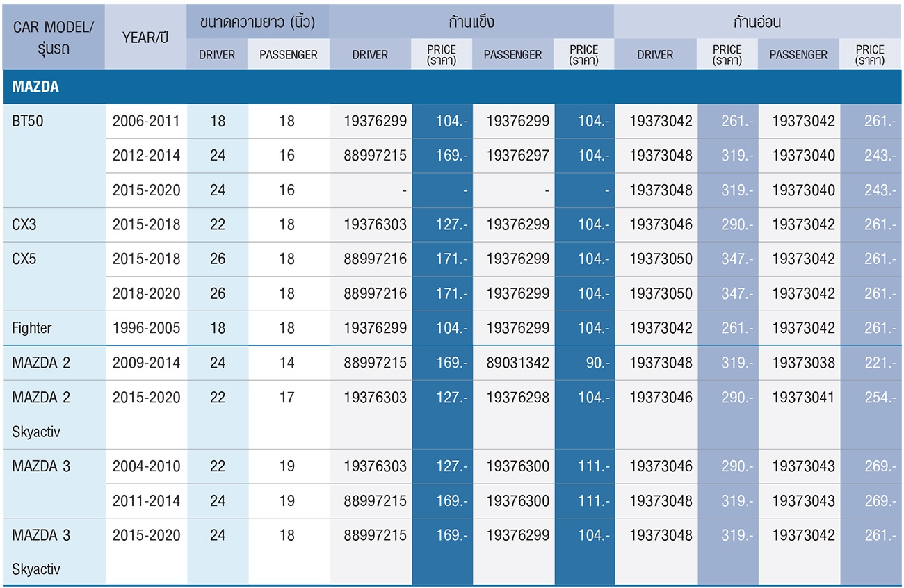Click part number 19376298
Screen dimensions: 904x588
(x=518, y=398)
